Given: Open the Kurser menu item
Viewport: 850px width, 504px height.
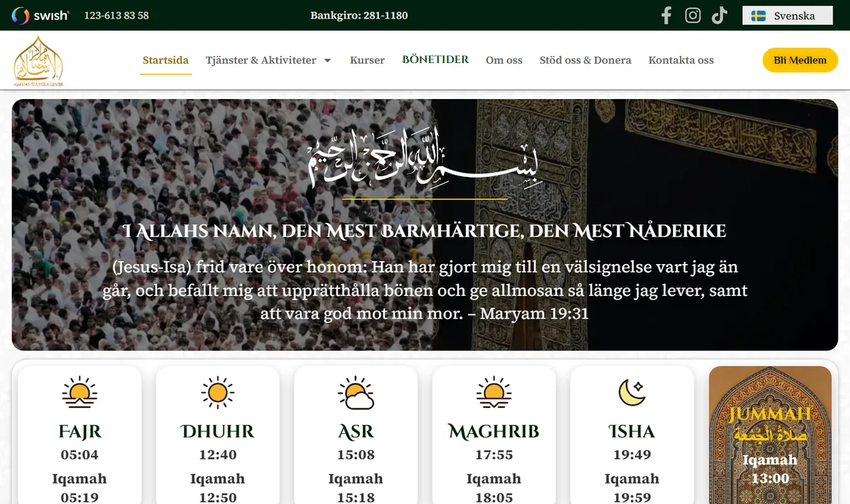Looking at the screenshot, I should (367, 60).
